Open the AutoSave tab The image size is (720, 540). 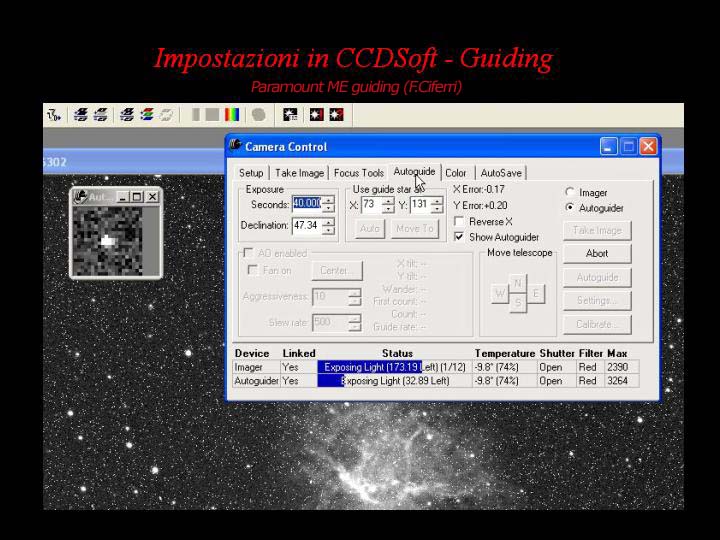[x=501, y=173]
